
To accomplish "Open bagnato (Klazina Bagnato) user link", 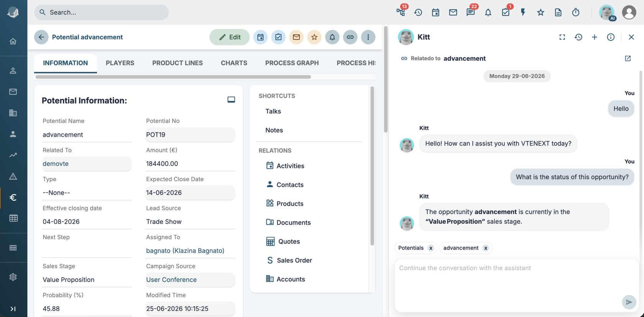I will [185, 251].
